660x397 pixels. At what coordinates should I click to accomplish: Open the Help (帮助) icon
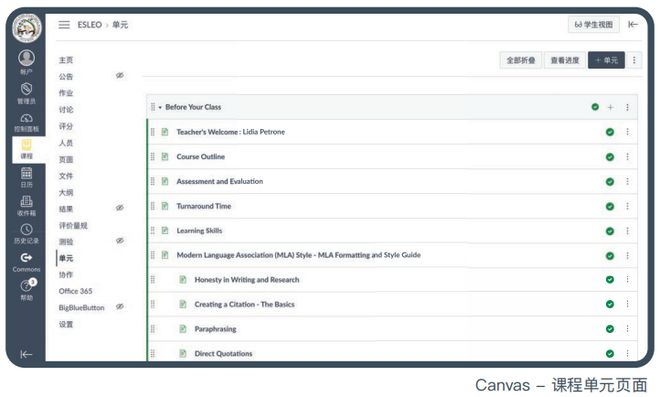[27, 285]
